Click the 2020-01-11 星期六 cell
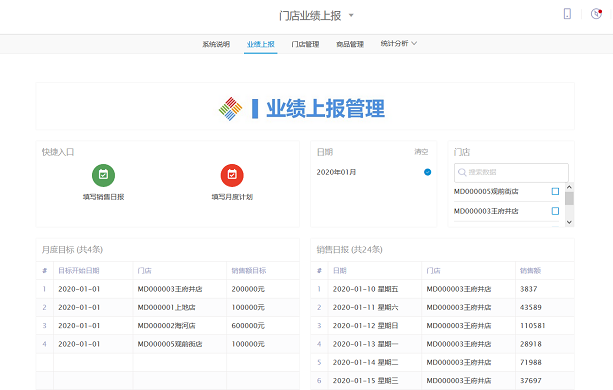The height and width of the screenshot is (390, 613). pos(366,308)
